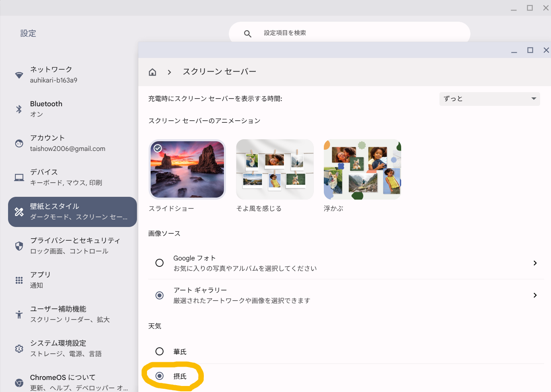Choose the そよ風を感じる animation thumbnail
Image resolution: width=551 pixels, height=392 pixels.
(x=275, y=169)
